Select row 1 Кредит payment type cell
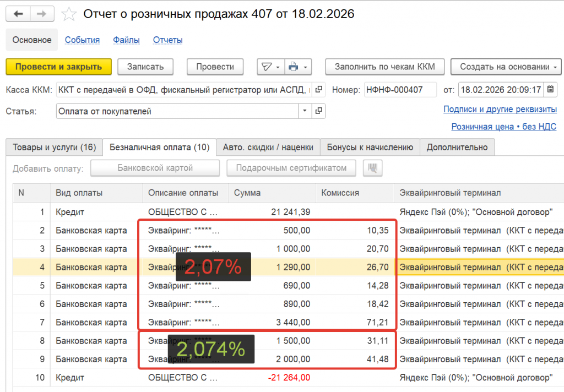Image resolution: width=564 pixels, height=392 pixels. click(96, 212)
